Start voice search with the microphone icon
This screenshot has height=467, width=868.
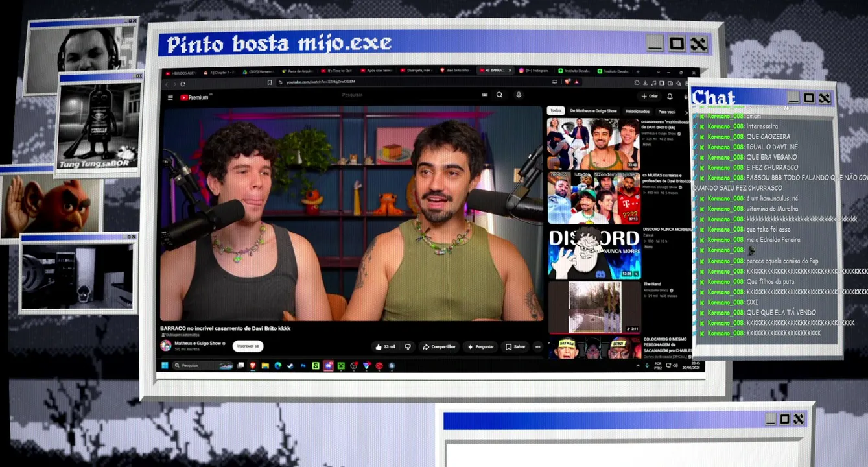pos(518,95)
